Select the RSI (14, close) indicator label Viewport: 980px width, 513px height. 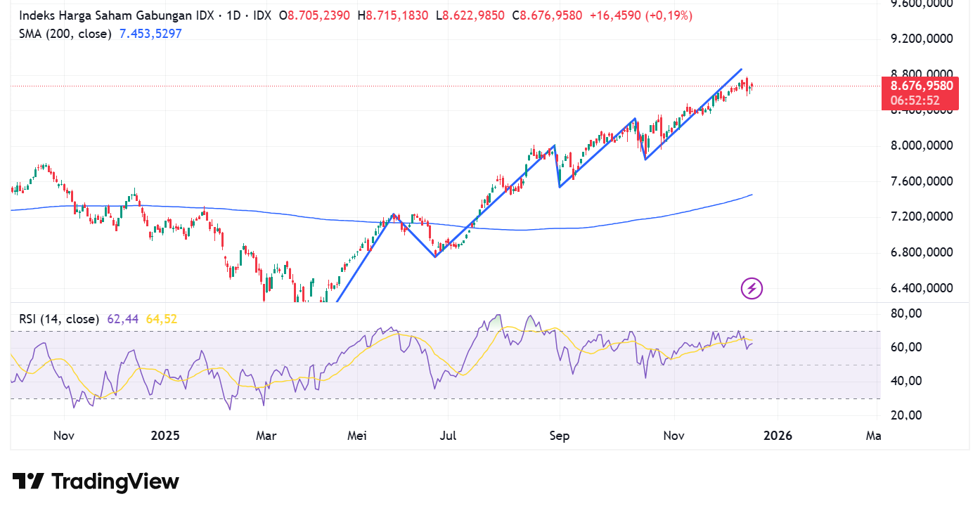coord(58,318)
